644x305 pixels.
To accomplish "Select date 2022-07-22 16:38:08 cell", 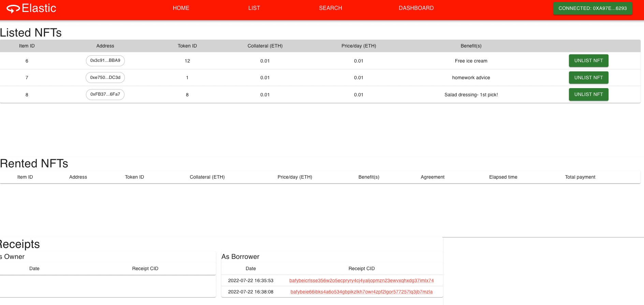I will click(x=251, y=292).
